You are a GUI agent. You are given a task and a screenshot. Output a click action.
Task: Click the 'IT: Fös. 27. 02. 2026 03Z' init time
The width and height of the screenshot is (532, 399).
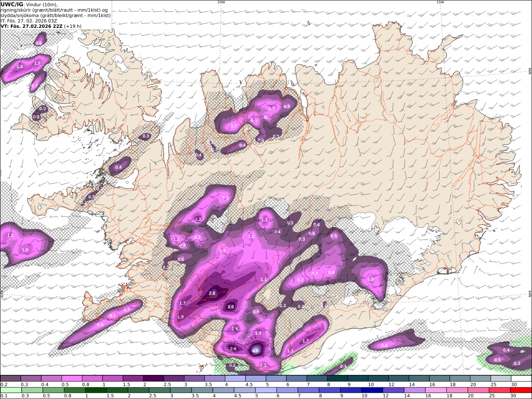click(29, 20)
